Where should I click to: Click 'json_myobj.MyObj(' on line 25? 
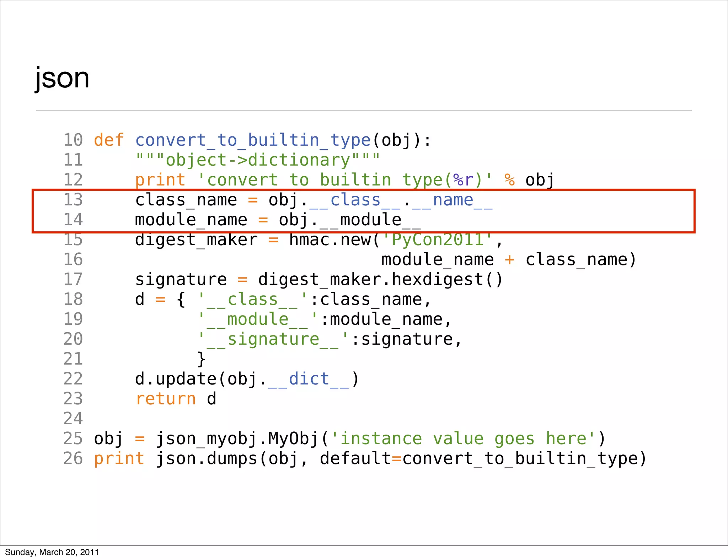click(x=243, y=439)
